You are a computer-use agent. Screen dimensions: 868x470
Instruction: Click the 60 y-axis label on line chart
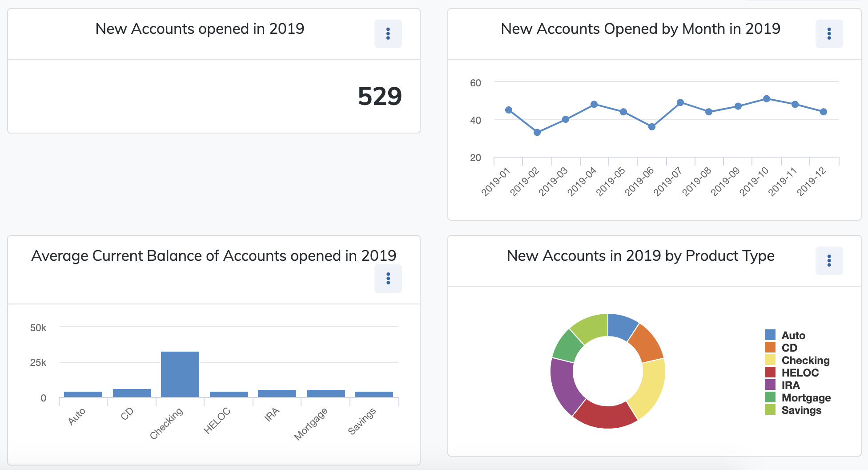click(475, 83)
